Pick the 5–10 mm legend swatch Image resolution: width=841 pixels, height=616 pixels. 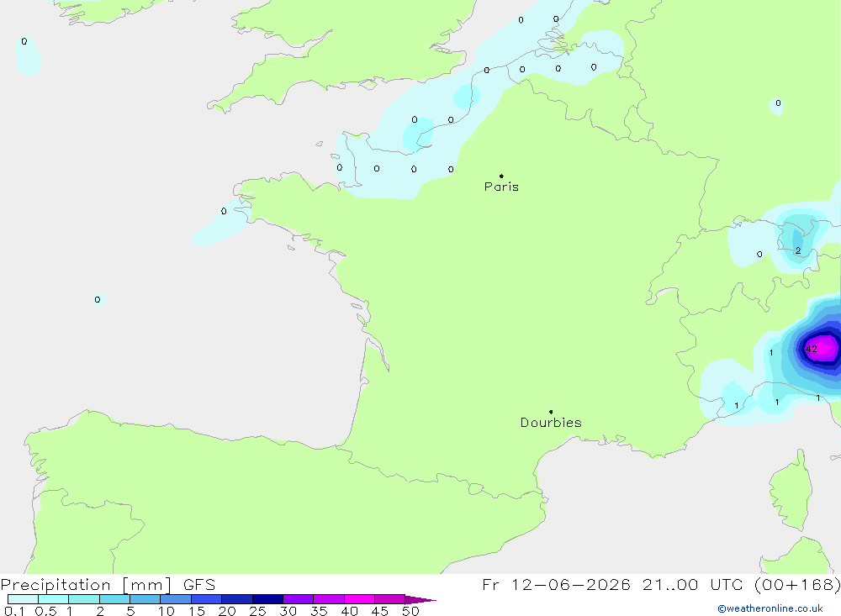(145, 599)
